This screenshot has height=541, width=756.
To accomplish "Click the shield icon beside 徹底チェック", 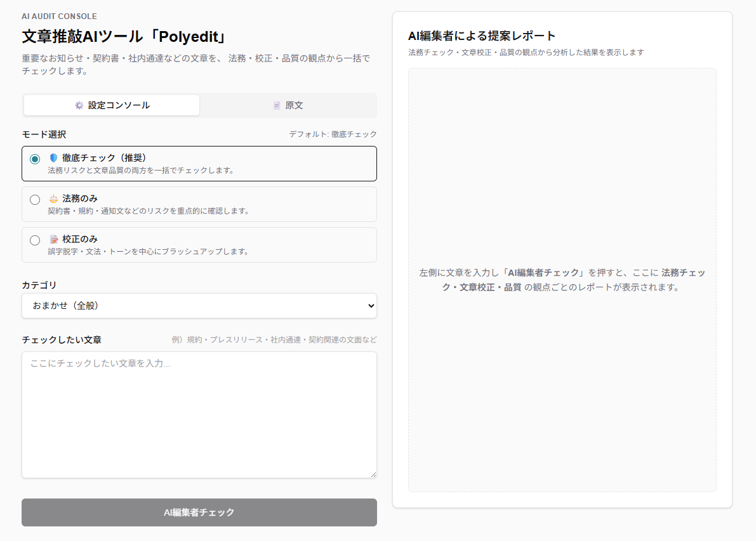I will 53,158.
